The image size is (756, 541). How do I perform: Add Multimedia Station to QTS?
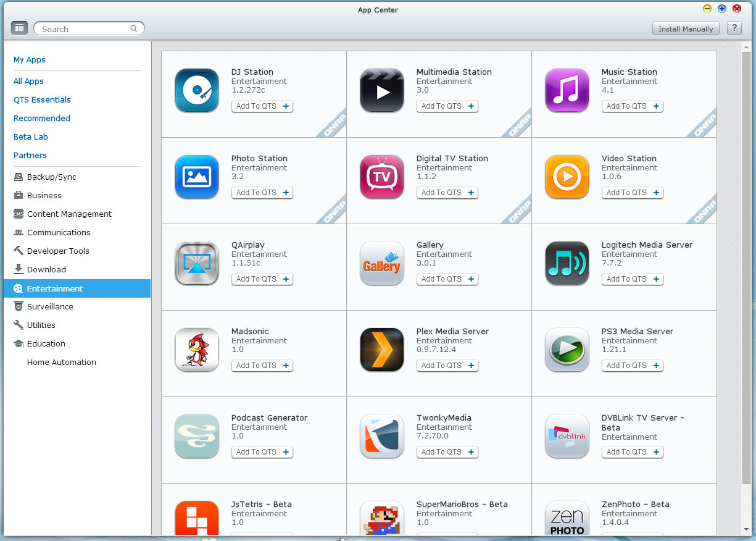tap(447, 106)
